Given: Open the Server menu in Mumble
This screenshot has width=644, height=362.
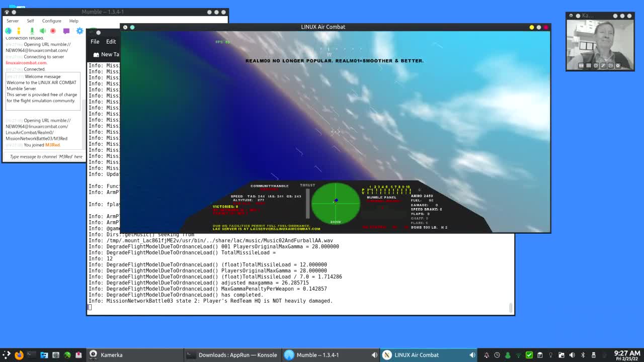Looking at the screenshot, I should click(13, 21).
